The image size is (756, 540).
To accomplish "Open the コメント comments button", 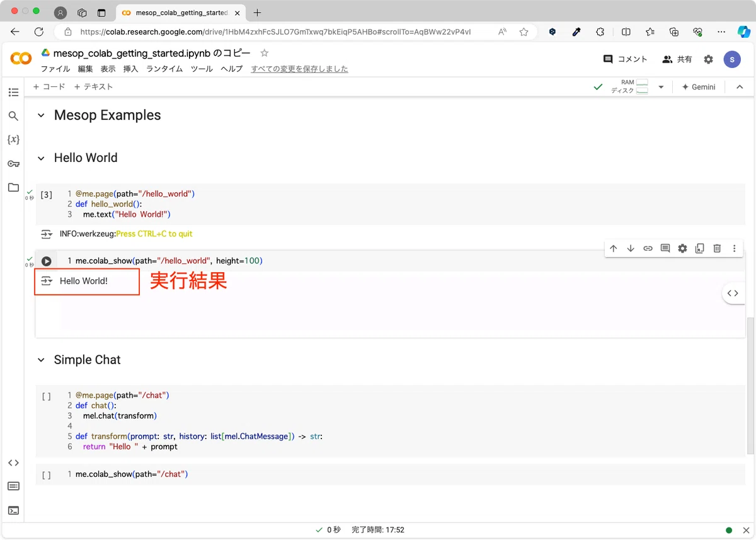I will pyautogui.click(x=625, y=59).
